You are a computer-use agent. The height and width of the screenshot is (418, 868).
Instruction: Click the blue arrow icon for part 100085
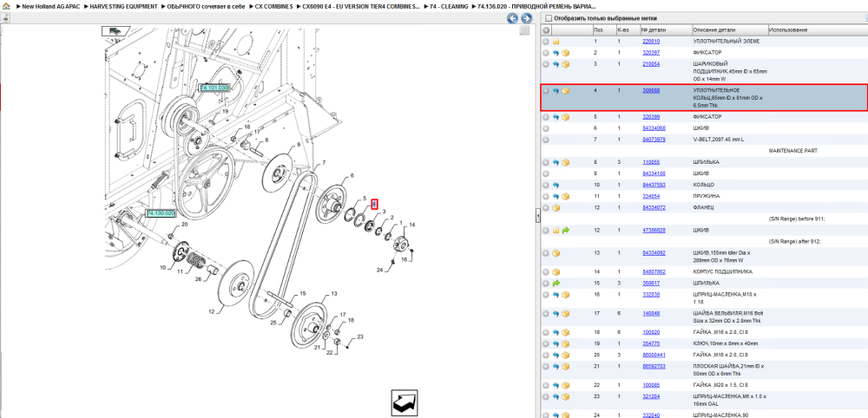click(x=556, y=385)
